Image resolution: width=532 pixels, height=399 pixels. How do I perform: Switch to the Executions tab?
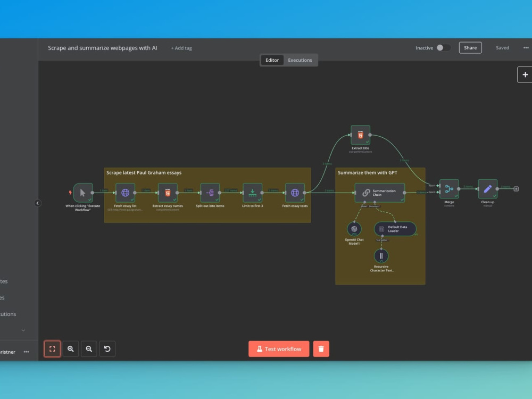pyautogui.click(x=300, y=60)
